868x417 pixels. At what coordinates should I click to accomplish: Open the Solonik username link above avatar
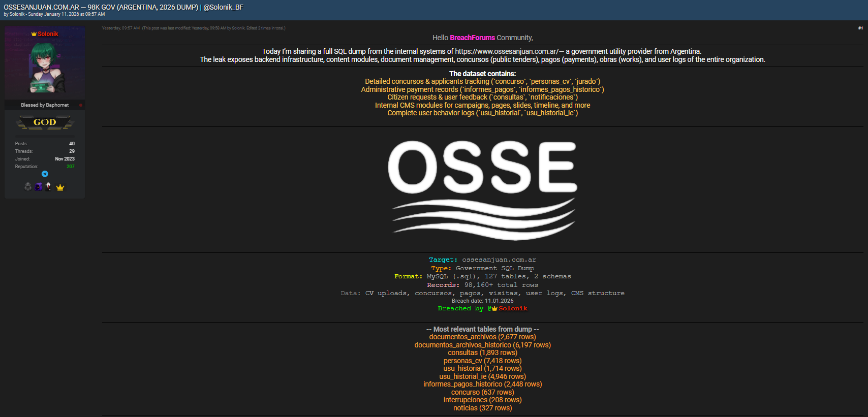pyautogui.click(x=48, y=34)
